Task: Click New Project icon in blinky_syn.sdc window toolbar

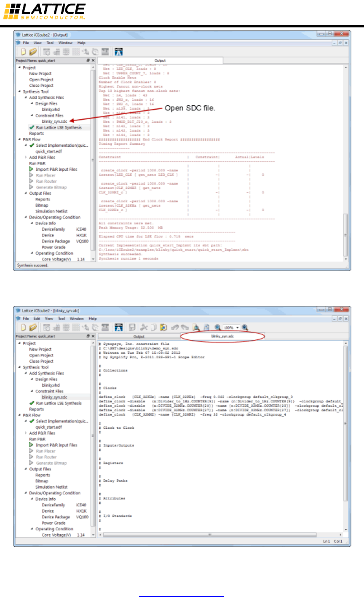Action: pyautogui.click(x=24, y=328)
